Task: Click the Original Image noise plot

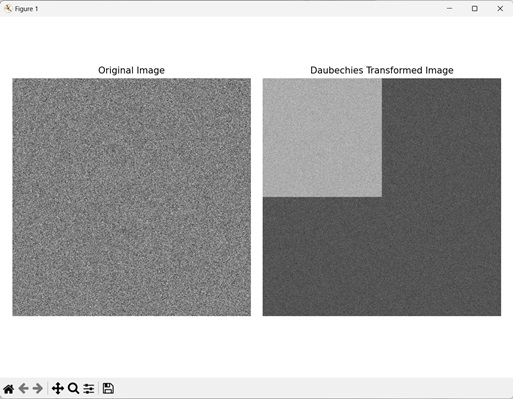Action: click(132, 197)
